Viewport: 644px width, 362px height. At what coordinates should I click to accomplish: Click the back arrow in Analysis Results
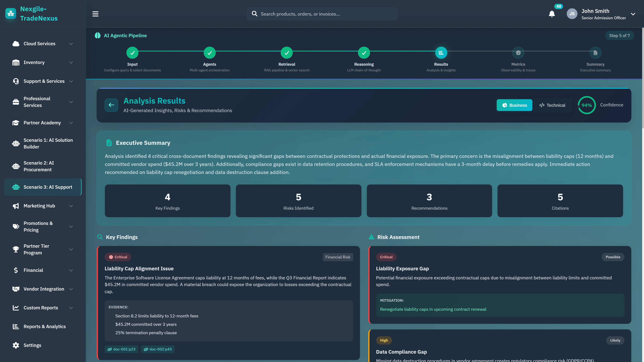click(111, 105)
